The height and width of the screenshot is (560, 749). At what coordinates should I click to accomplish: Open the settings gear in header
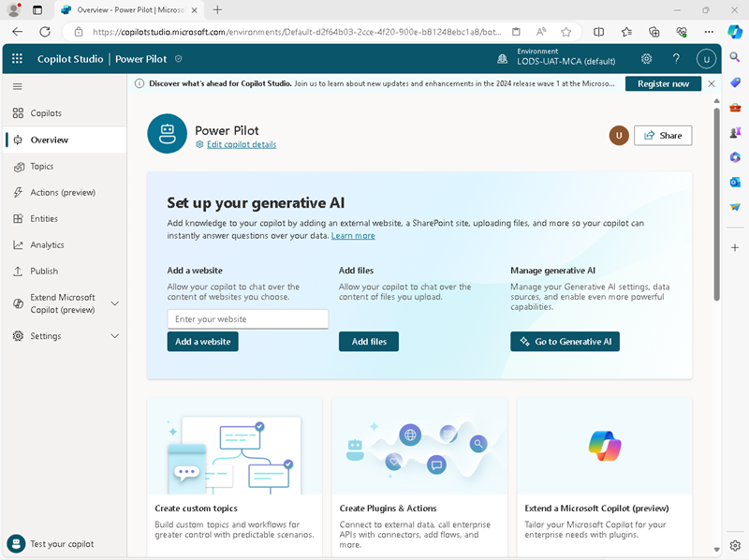click(x=646, y=59)
